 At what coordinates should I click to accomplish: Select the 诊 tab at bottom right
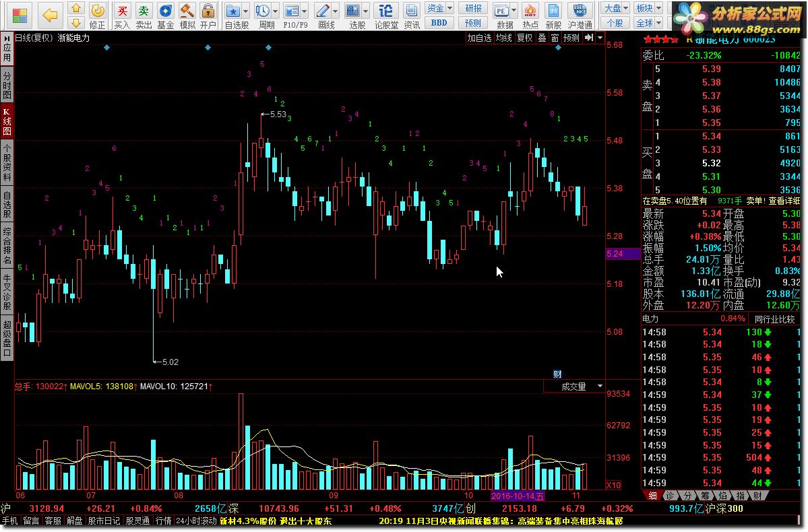(x=669, y=496)
